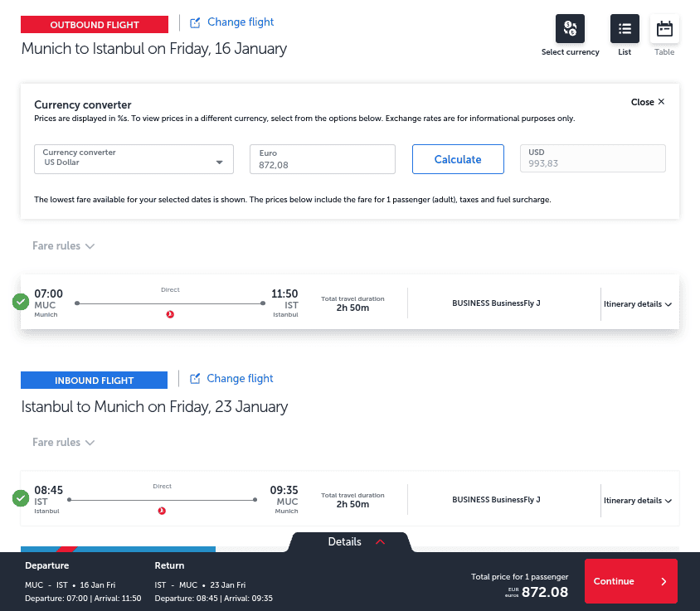Viewport: 700px width, 611px height.
Task: Open the Select currency icon
Action: pyautogui.click(x=570, y=28)
